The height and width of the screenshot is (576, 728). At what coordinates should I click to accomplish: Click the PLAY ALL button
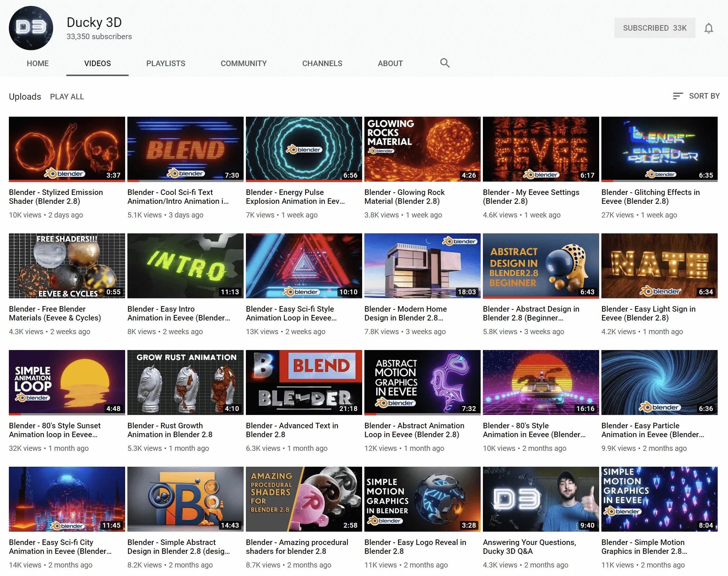coord(67,97)
